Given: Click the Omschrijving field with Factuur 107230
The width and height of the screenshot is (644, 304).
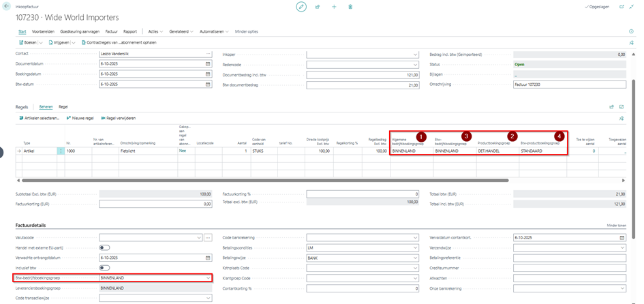Looking at the screenshot, I should tap(569, 85).
